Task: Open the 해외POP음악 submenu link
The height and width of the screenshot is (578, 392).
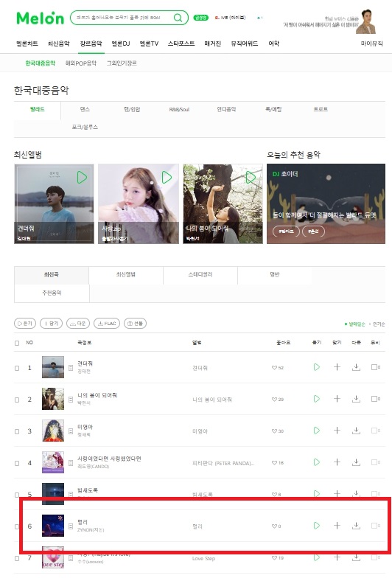Action: coord(81,63)
